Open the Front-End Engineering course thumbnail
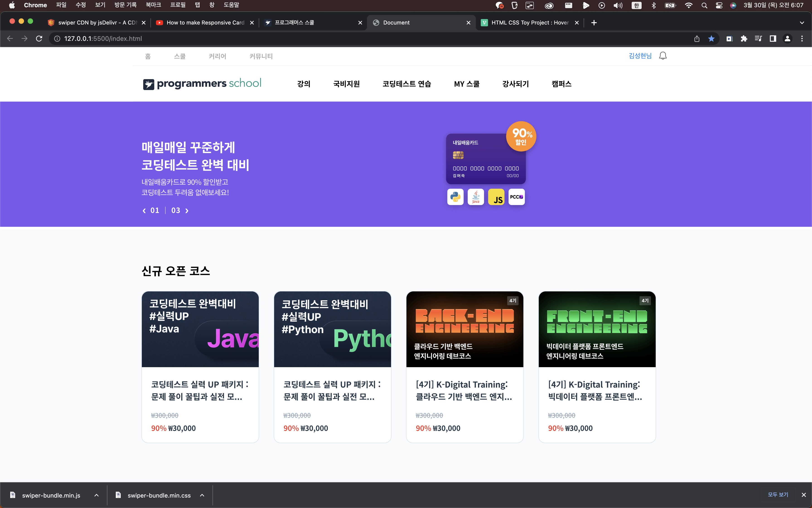Screen dimensions: 812x508 [597, 329]
